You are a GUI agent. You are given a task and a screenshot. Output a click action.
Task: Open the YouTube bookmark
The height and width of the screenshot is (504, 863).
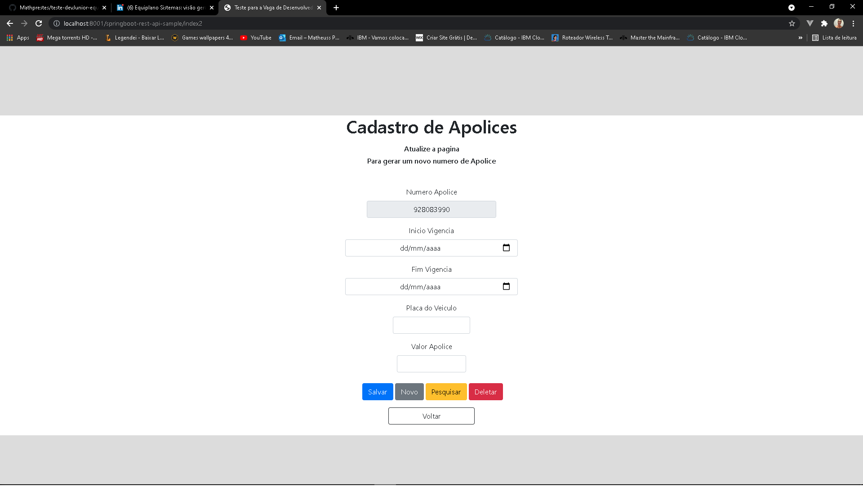click(x=256, y=38)
